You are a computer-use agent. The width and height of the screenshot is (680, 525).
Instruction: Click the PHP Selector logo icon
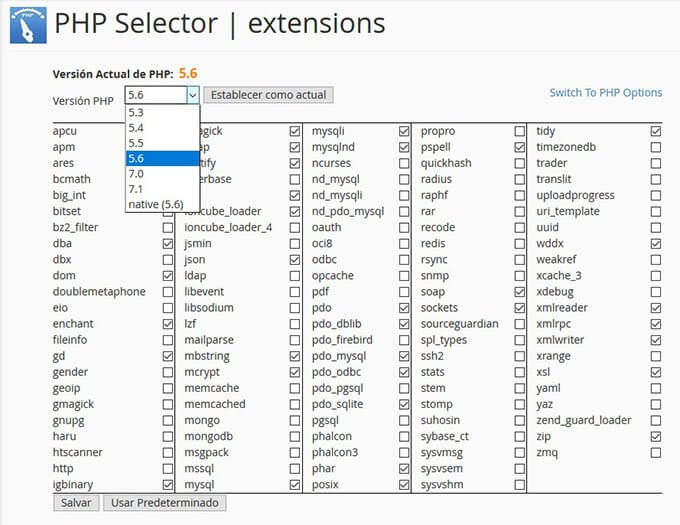pos(28,25)
